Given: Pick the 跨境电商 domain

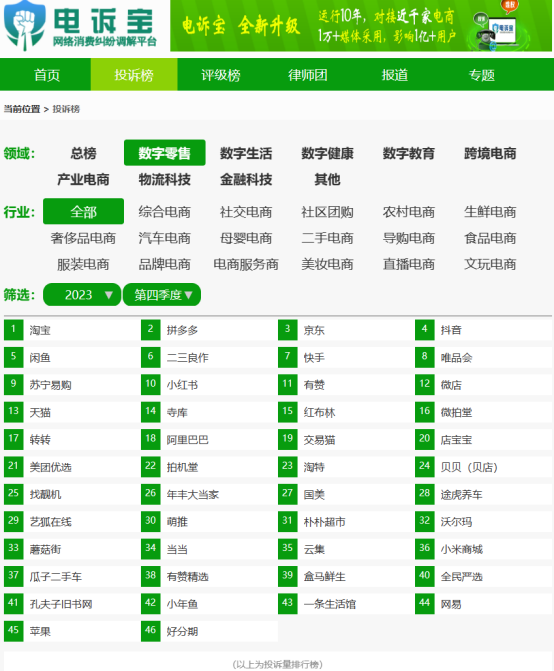Looking at the screenshot, I should [x=490, y=153].
